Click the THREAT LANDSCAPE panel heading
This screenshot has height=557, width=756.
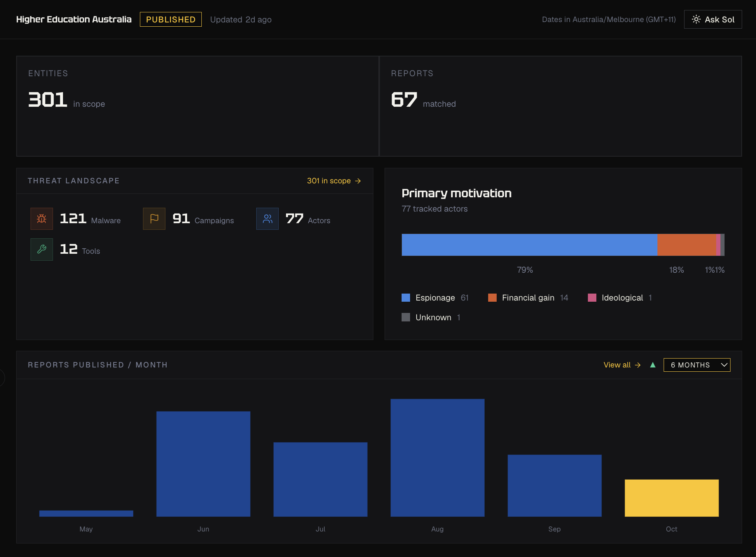pyautogui.click(x=74, y=181)
